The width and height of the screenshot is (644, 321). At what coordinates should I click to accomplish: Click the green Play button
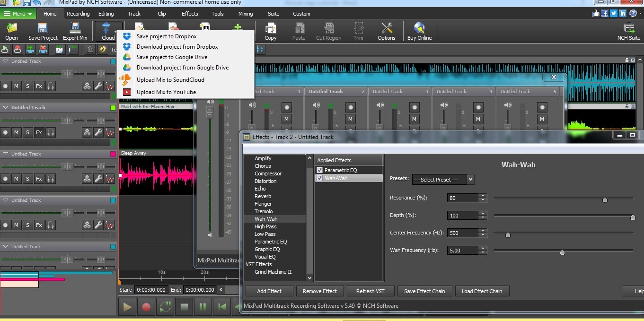point(127,307)
